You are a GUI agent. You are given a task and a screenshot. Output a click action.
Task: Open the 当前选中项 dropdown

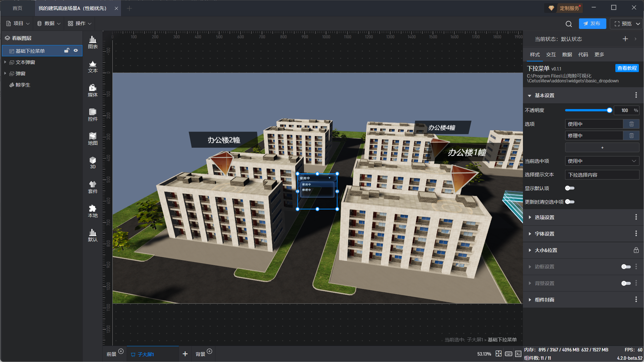602,161
